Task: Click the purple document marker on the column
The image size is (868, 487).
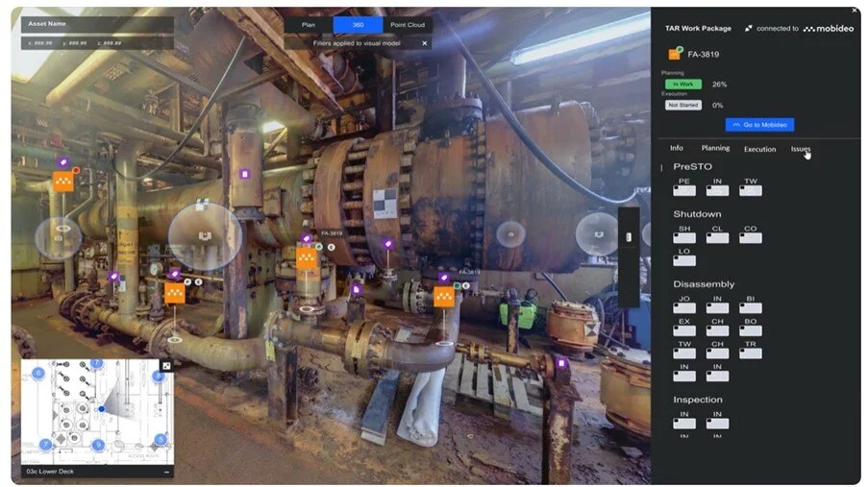Action: pos(244,175)
